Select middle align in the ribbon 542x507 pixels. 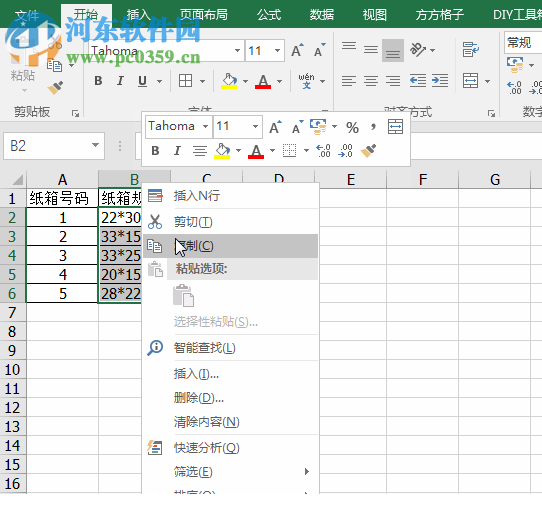tap(371, 50)
